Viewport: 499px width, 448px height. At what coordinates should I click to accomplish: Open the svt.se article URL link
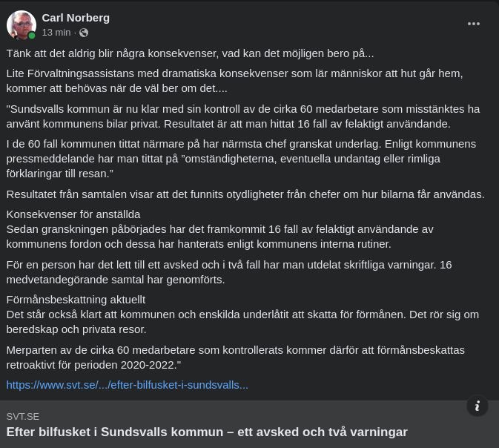point(127,384)
